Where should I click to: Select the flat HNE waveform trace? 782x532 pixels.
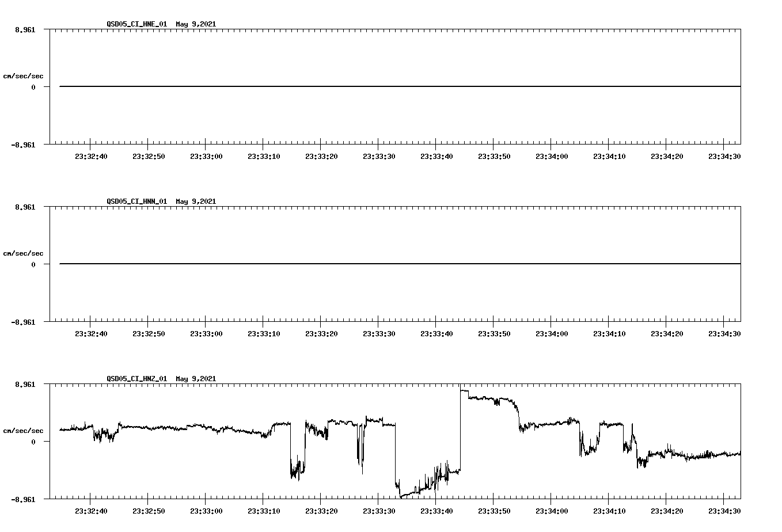346,86
